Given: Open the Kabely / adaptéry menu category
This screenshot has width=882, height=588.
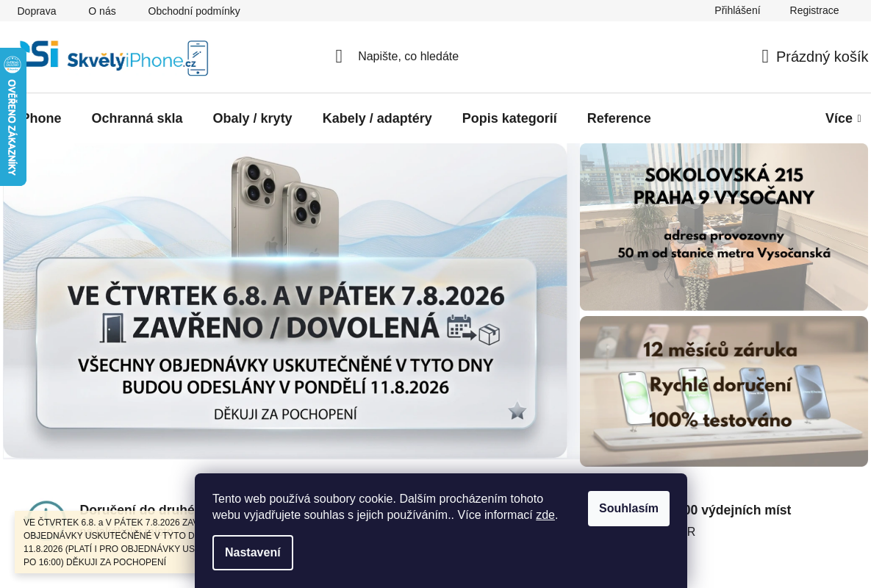Looking at the screenshot, I should tap(377, 118).
